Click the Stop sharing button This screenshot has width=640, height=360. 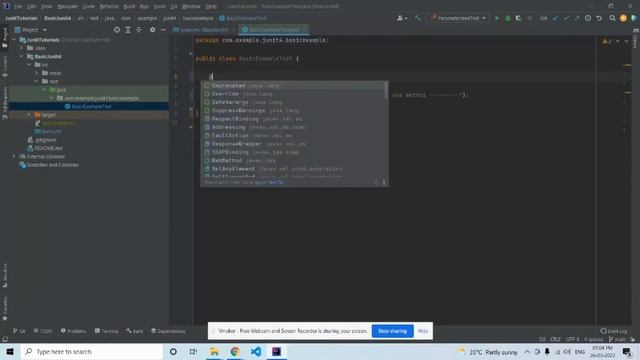[x=392, y=331]
